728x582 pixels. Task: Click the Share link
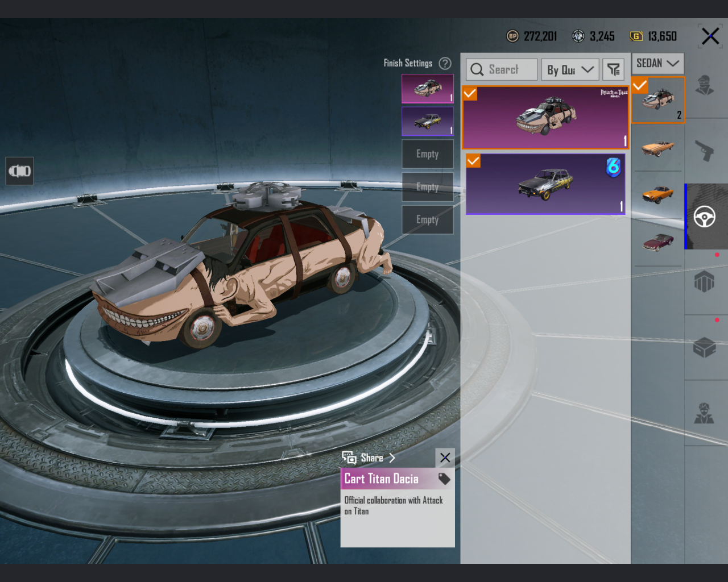tap(372, 458)
